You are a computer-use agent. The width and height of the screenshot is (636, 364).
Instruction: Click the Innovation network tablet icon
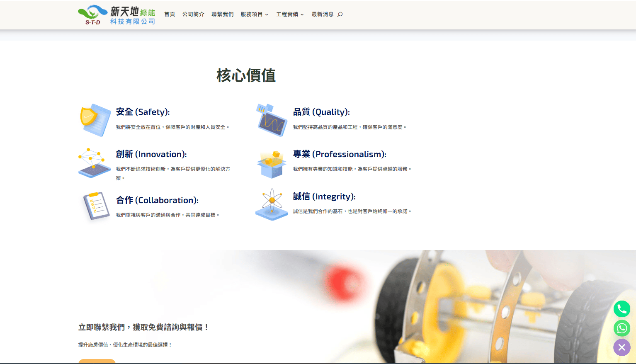coord(95,163)
